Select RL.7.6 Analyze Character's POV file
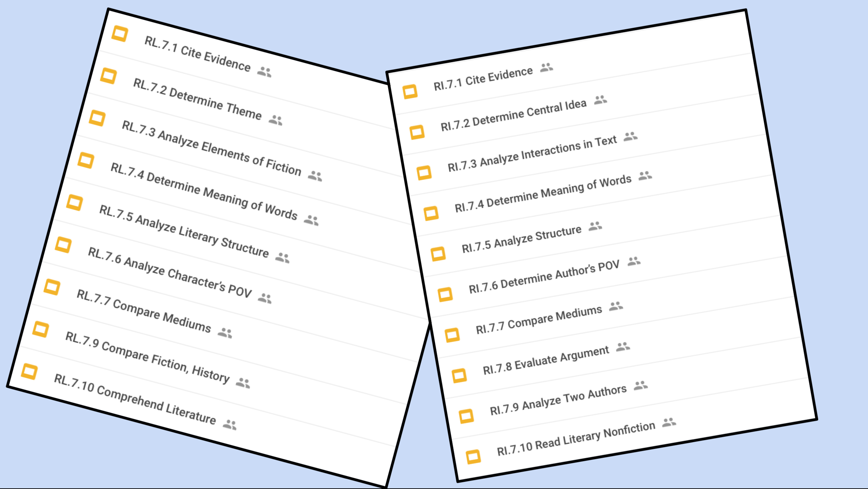This screenshot has width=868, height=489. (x=169, y=273)
